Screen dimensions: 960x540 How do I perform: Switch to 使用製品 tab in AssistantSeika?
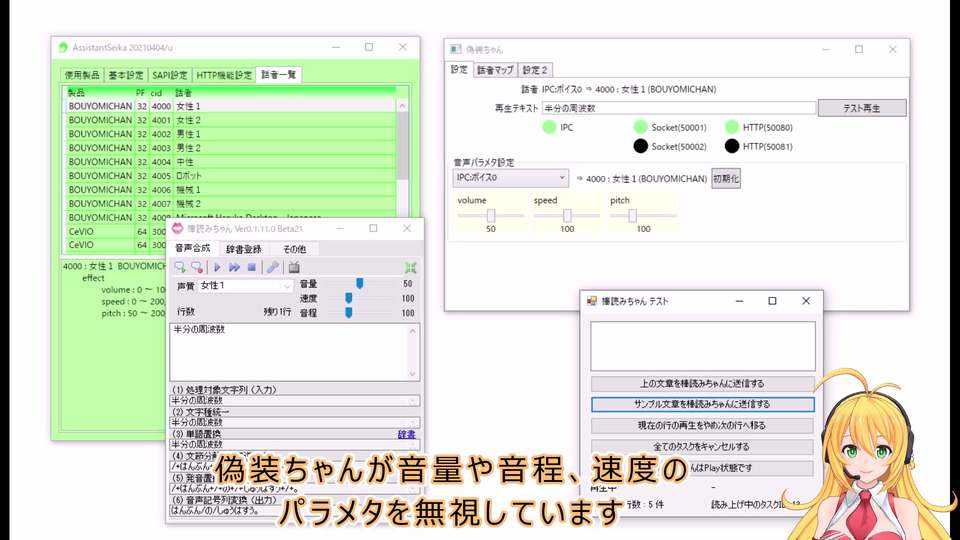point(82,75)
